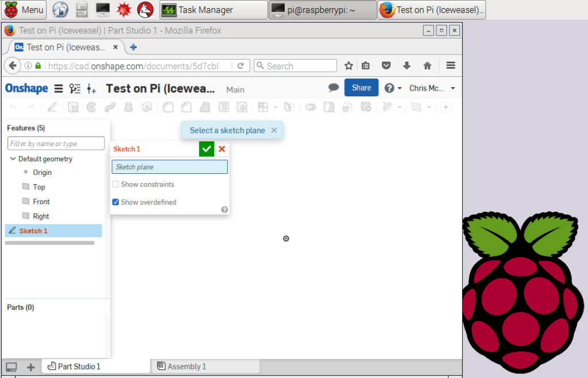Expand the plane tool dropdown arrow

pos(428,107)
